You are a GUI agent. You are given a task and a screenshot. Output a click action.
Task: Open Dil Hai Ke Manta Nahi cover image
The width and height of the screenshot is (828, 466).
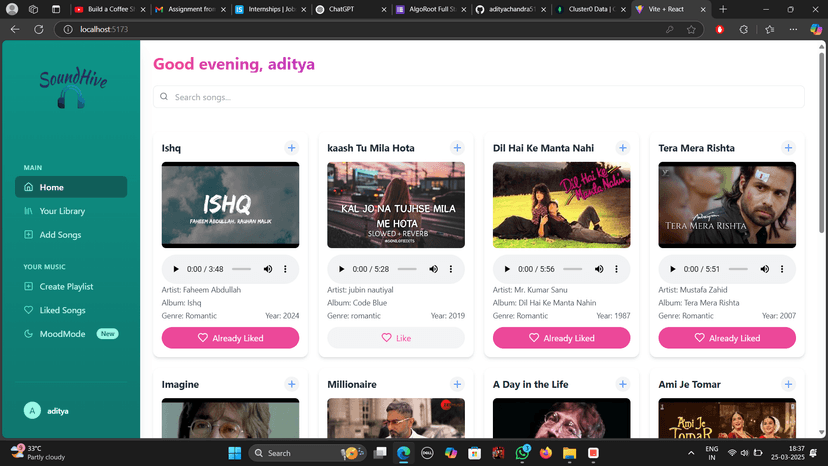click(x=561, y=205)
